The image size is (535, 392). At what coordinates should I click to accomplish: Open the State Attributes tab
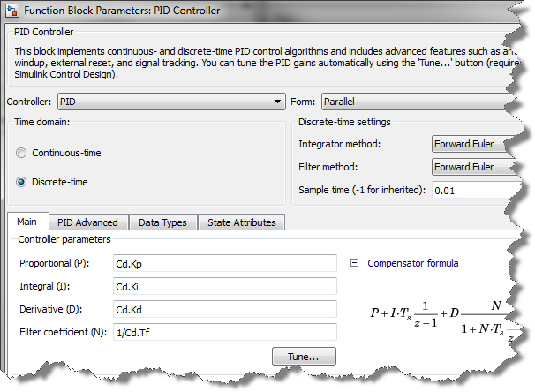pyautogui.click(x=241, y=222)
